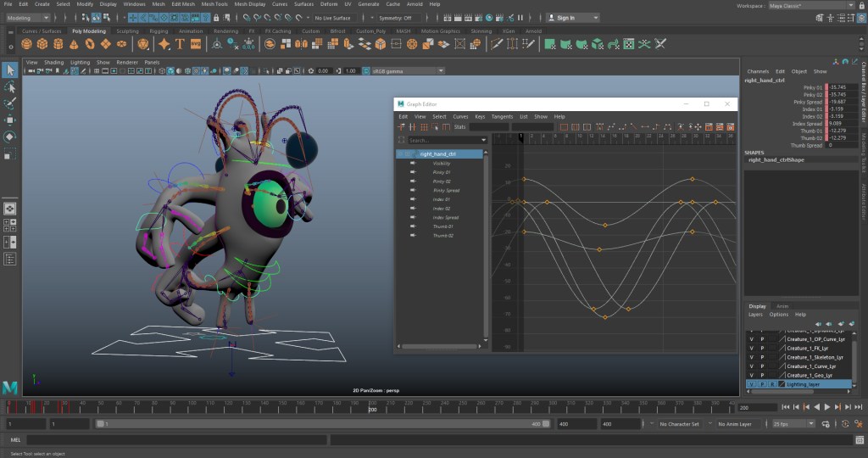Click the polygon cube shelf icon
The image size is (868, 458).
pyautogui.click(x=42, y=44)
